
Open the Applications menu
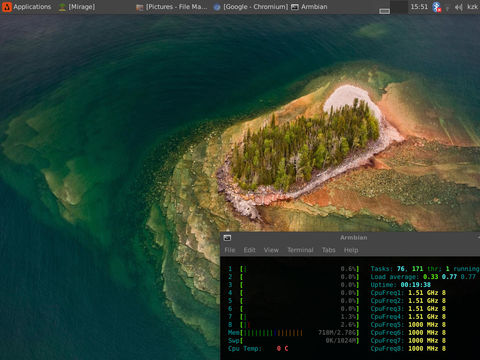click(x=27, y=7)
